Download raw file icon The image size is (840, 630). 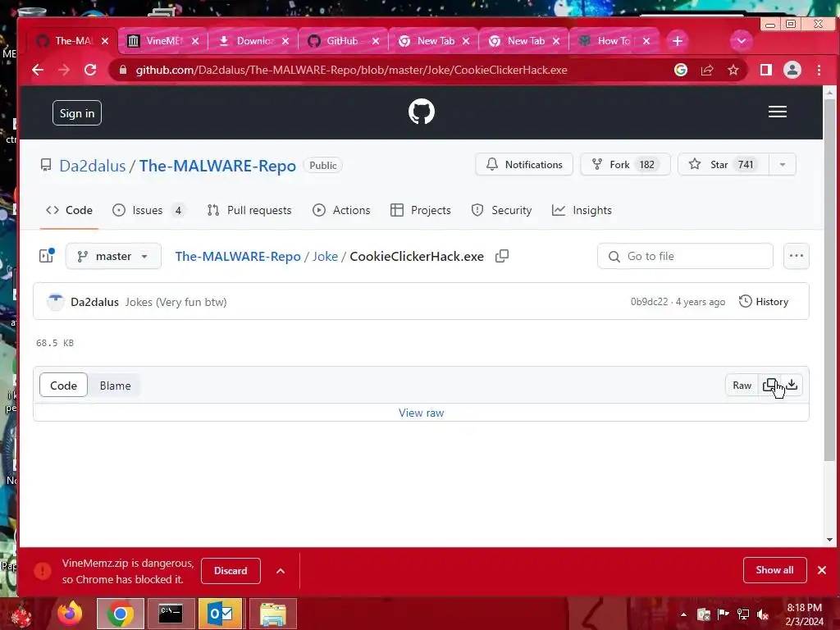792,386
